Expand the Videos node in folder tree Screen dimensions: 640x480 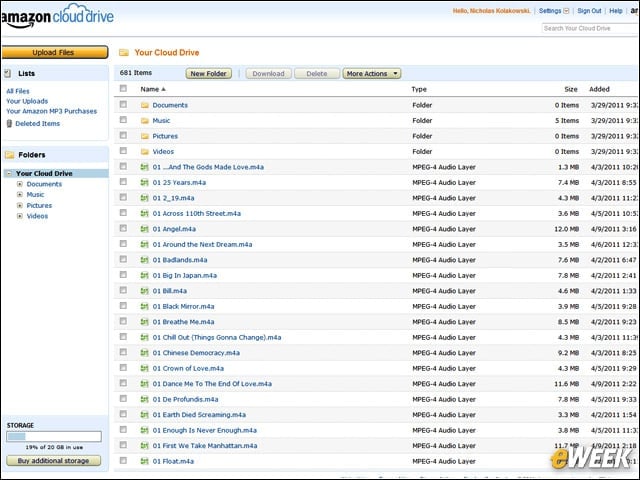[20, 216]
